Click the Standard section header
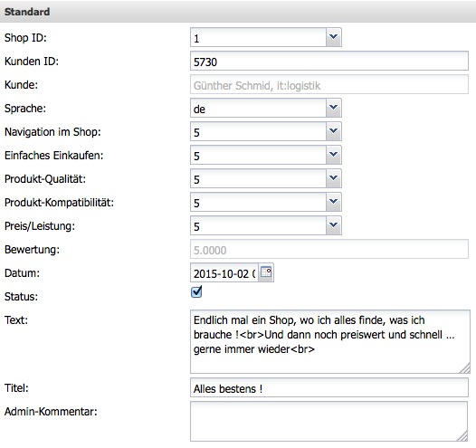The image size is (476, 448). pyautogui.click(x=238, y=12)
